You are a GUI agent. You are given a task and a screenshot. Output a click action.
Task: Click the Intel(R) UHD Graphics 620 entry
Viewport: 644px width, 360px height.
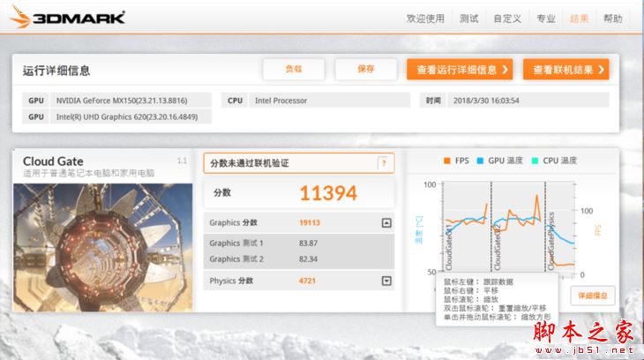tap(117, 117)
